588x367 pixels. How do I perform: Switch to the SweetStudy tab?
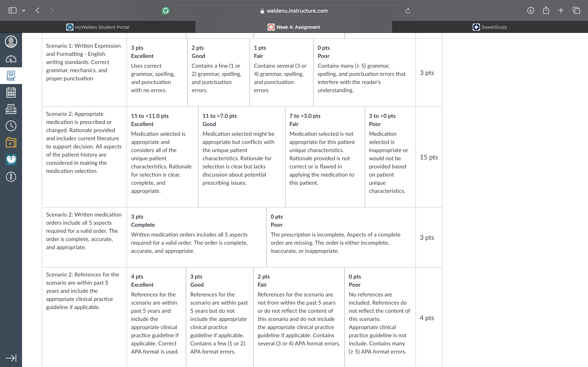(490, 27)
